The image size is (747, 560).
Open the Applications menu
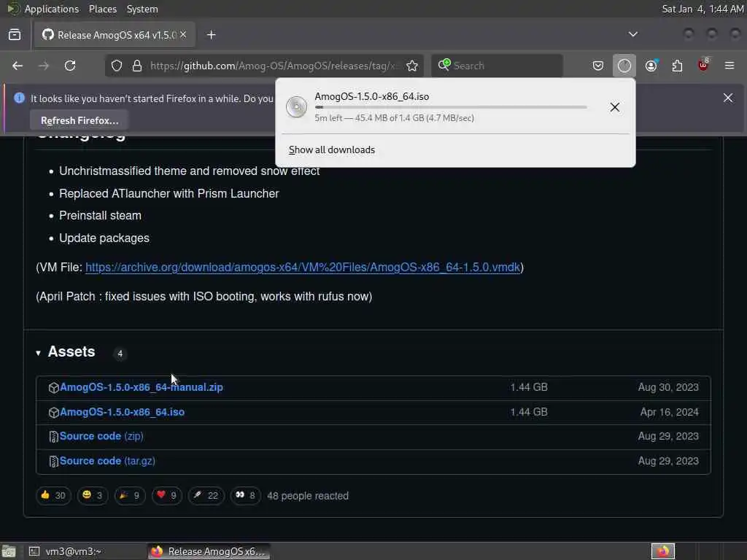click(x=52, y=9)
